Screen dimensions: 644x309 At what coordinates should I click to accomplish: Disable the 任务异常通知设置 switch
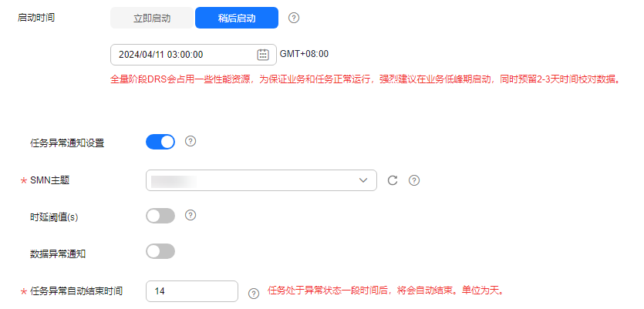pos(160,142)
